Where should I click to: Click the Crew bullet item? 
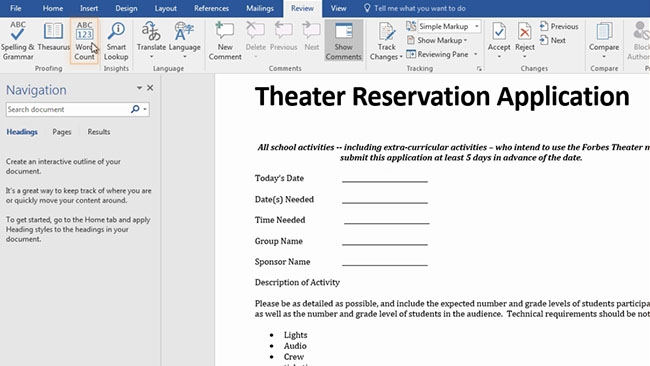point(294,356)
